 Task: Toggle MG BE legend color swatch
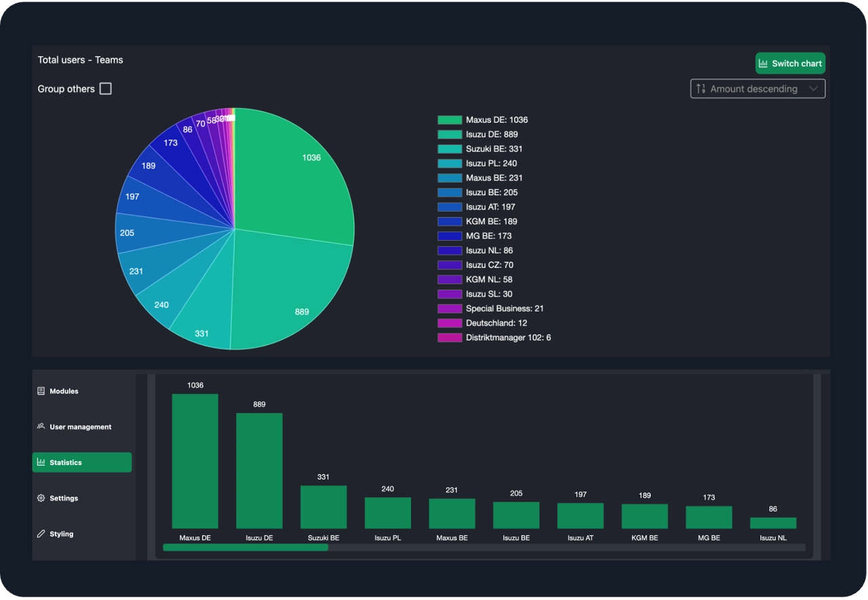pyautogui.click(x=450, y=236)
